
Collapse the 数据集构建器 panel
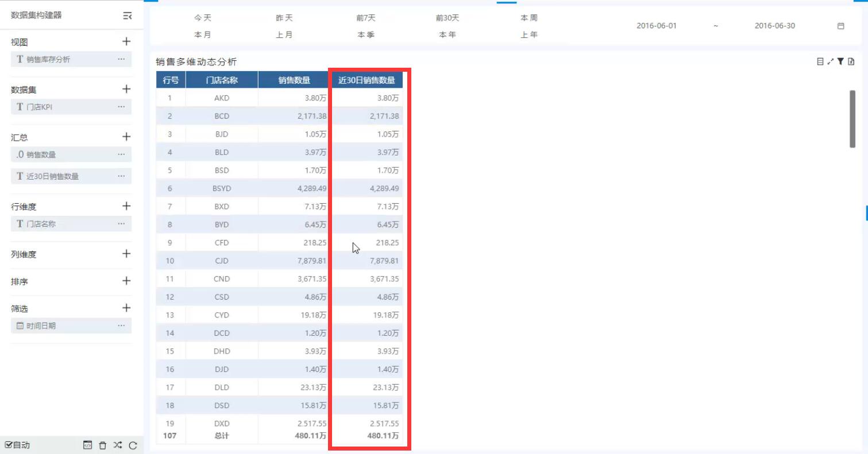[127, 16]
